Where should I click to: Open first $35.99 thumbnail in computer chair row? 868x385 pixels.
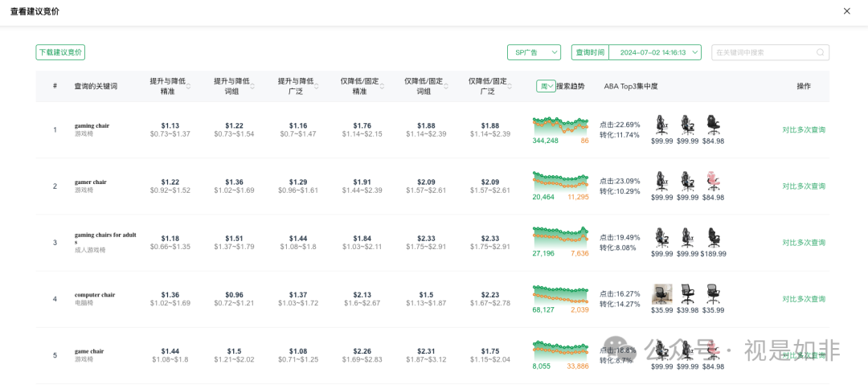tap(661, 294)
